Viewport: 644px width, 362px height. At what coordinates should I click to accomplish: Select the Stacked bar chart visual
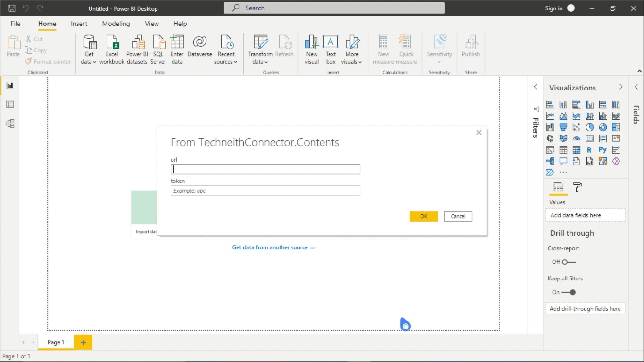pos(550,105)
